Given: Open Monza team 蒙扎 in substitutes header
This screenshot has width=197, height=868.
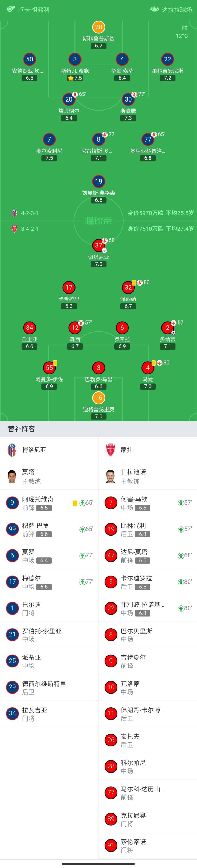Looking at the screenshot, I should (x=126, y=450).
